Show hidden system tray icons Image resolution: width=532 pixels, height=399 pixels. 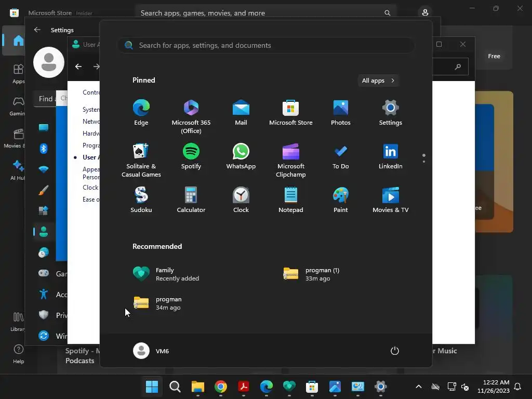[419, 387]
